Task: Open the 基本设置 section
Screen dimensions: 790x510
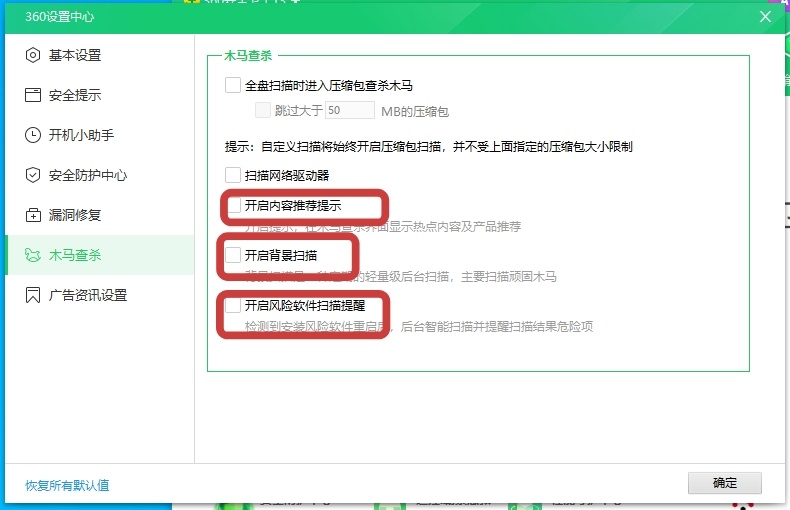Action: point(99,55)
